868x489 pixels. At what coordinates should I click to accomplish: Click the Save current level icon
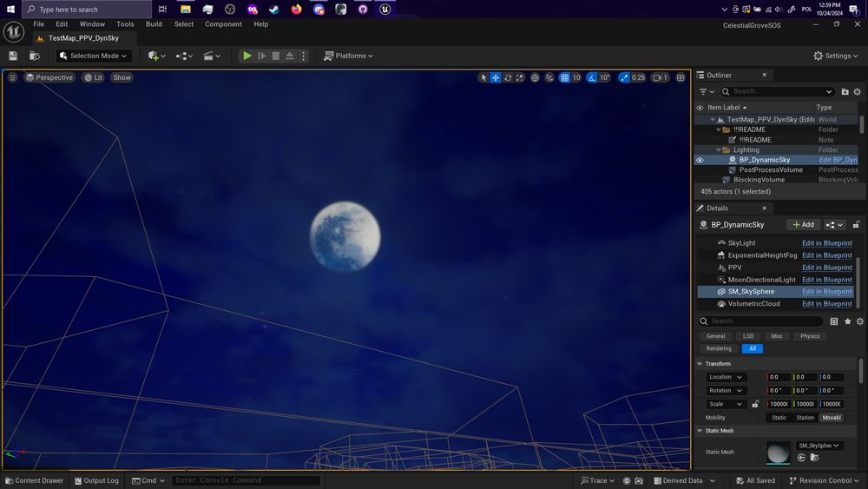click(x=13, y=56)
